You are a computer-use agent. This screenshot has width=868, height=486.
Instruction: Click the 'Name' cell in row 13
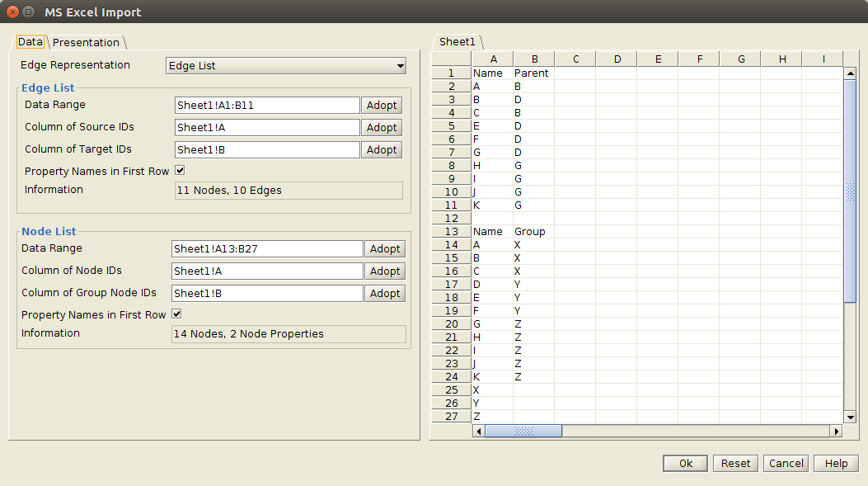click(492, 232)
